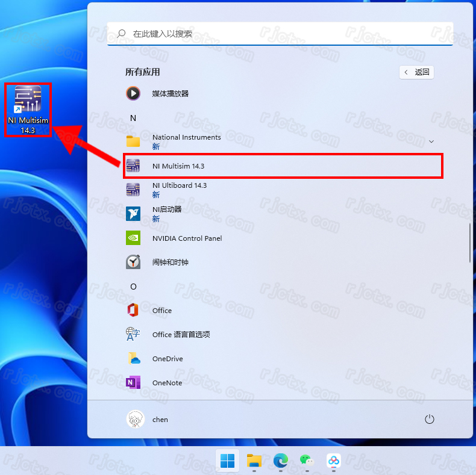Screen dimensions: 476x475
Task: Click the app list vertical scrollbar
Action: pos(470,243)
